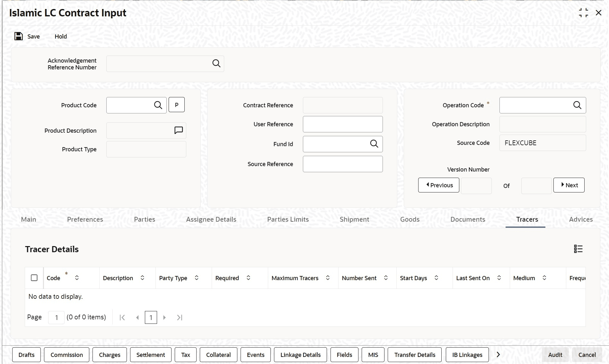Click the P button beside Product Code
The height and width of the screenshot is (364, 609).
click(x=177, y=105)
